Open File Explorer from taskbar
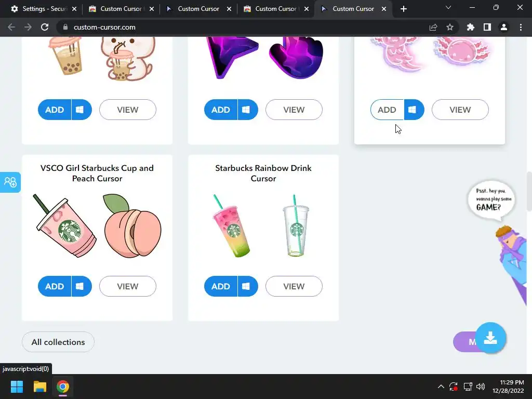 (x=39, y=387)
